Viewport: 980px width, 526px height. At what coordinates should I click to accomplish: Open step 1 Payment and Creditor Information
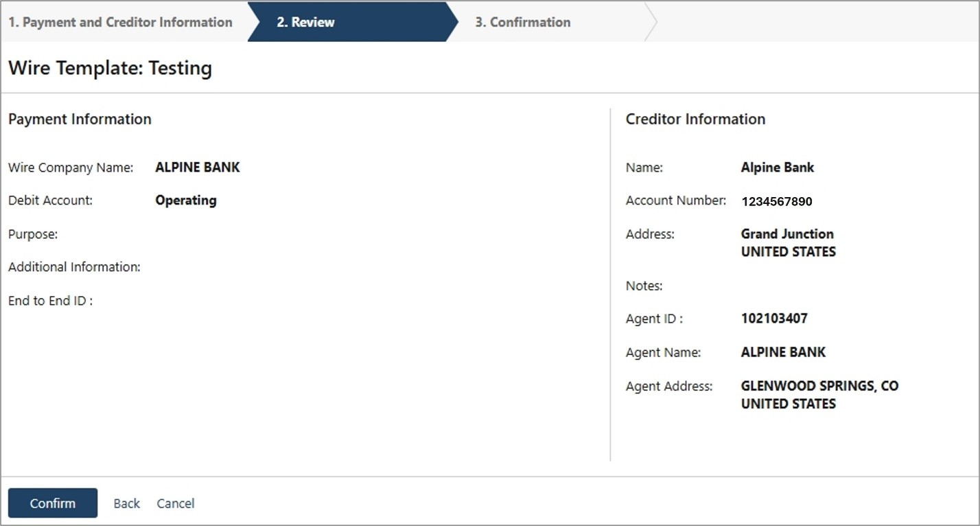point(121,22)
